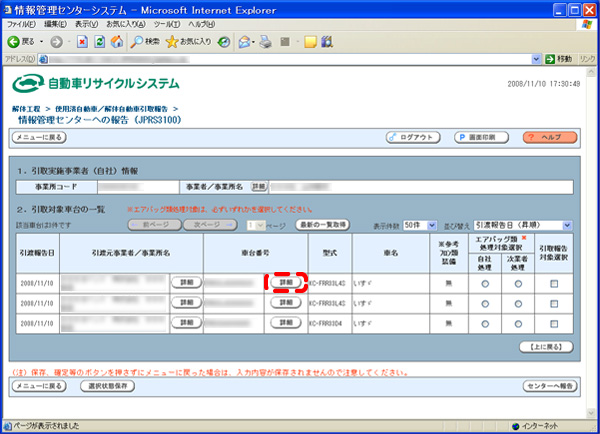This screenshot has width=600, height=434.
Task: Click the Windows flag logo
Action: (x=587, y=24)
